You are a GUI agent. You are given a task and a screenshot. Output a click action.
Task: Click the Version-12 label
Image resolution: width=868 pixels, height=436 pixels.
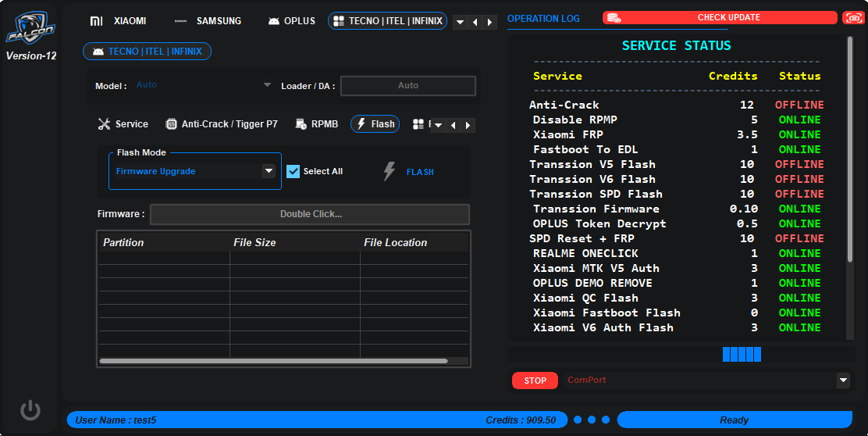tap(31, 56)
